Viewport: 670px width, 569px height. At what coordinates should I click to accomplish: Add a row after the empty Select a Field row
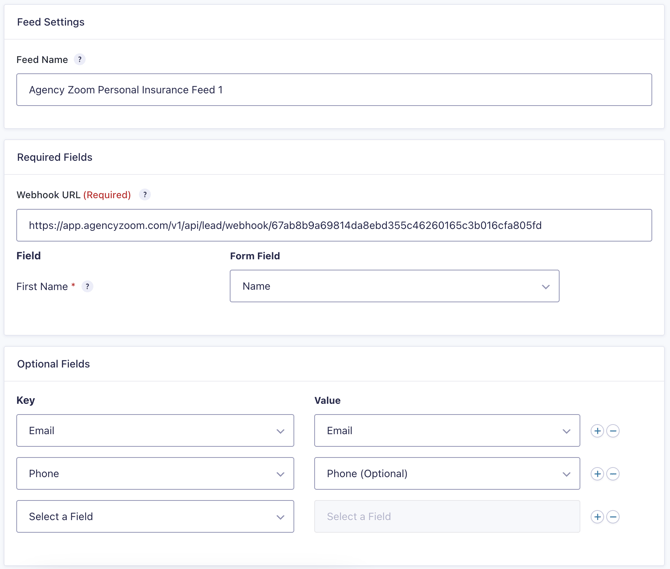tap(597, 517)
